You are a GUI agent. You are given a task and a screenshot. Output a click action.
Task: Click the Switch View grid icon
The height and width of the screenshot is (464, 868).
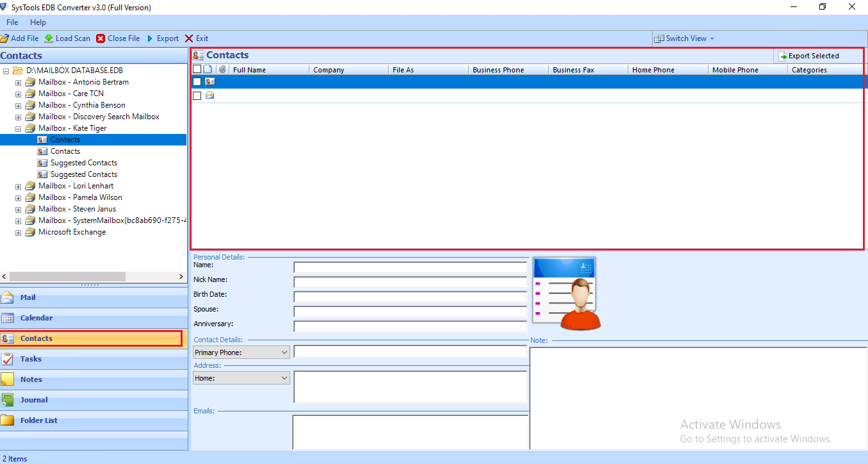659,38
